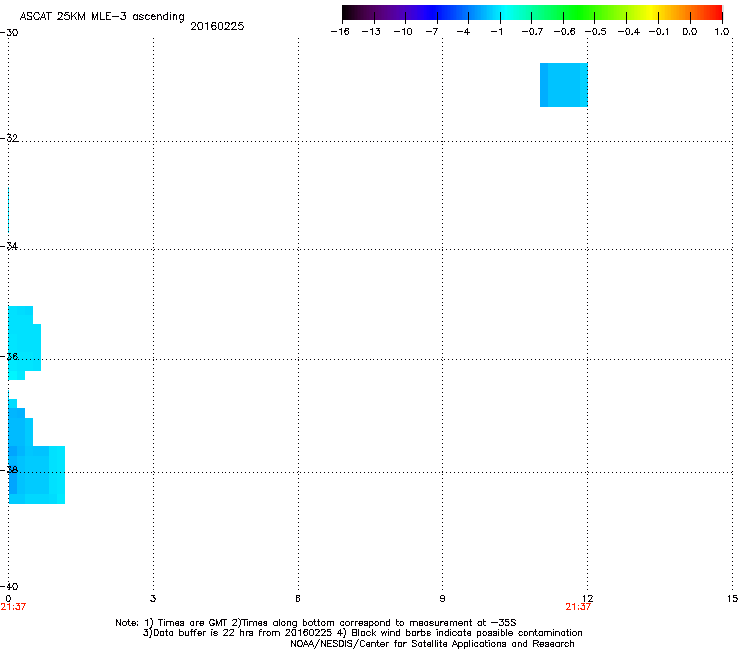Viewport: 740px width, 650px height.
Task: Click the NOAA/NESDIS credit line
Action: (432, 644)
